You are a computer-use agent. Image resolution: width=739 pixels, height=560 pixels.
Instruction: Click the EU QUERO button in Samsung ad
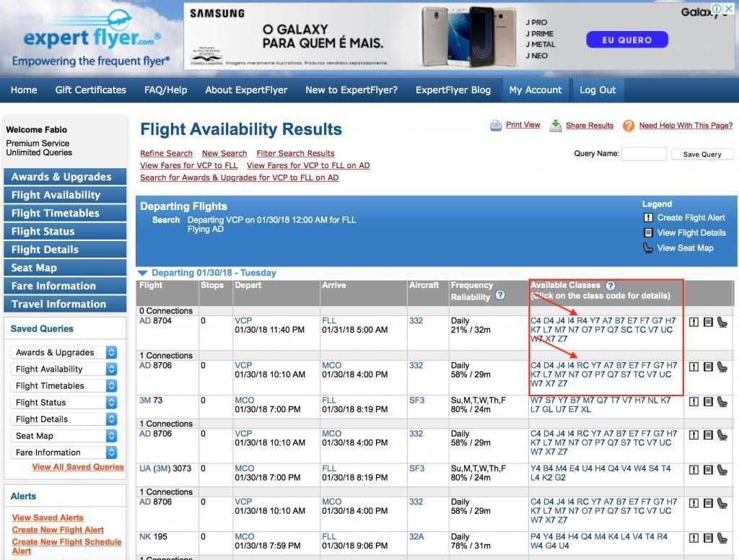(627, 40)
